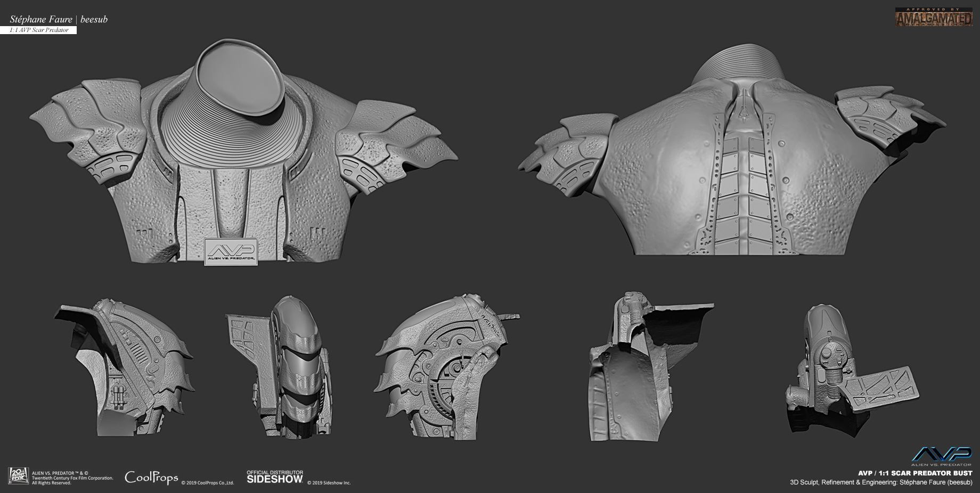Click the '© 2019 Sideshow Inc.' text
The height and width of the screenshot is (493, 980).
[329, 483]
